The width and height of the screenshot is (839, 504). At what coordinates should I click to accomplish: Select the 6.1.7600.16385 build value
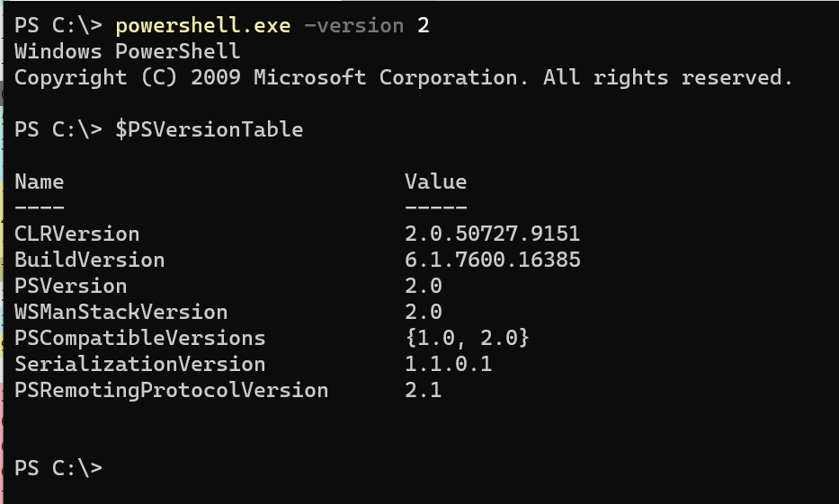point(492,260)
